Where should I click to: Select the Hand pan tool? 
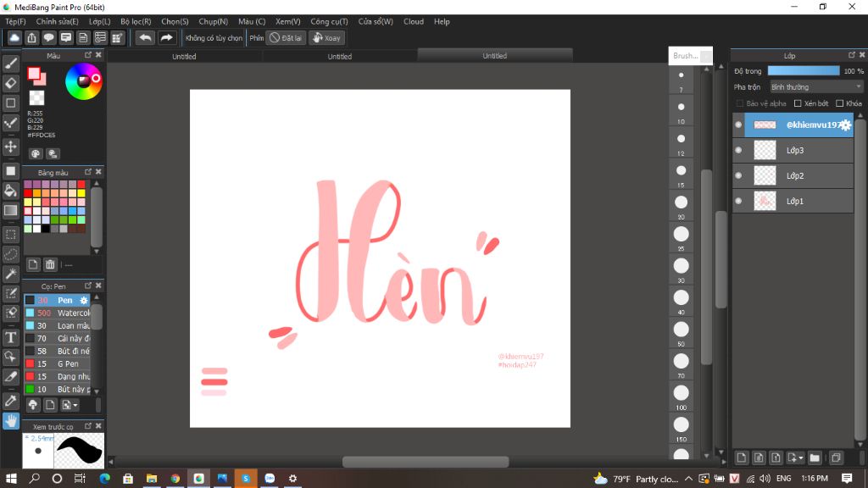click(x=10, y=421)
